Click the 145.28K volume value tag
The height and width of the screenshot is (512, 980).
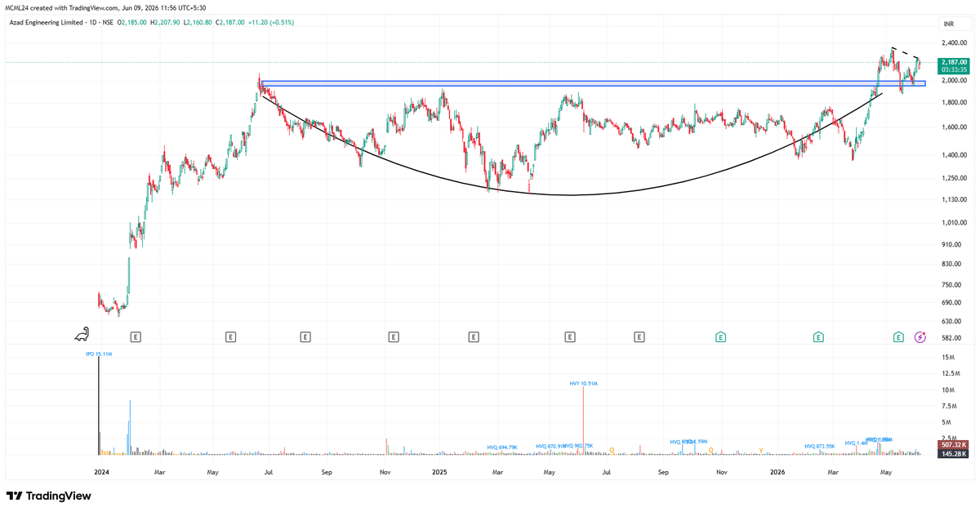tap(954, 452)
